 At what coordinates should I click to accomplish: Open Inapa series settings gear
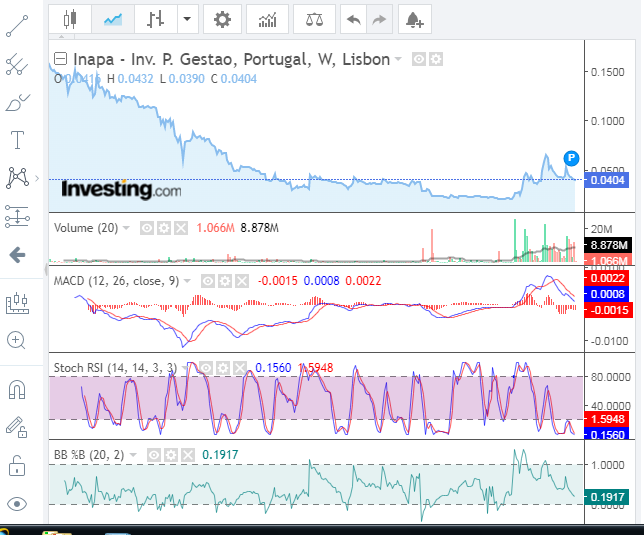point(436,59)
